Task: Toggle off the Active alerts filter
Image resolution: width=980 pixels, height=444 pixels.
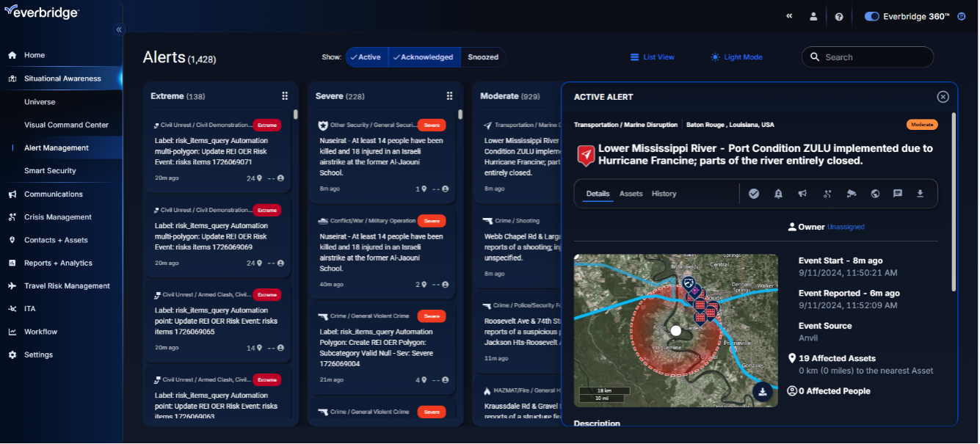Action: [366, 57]
